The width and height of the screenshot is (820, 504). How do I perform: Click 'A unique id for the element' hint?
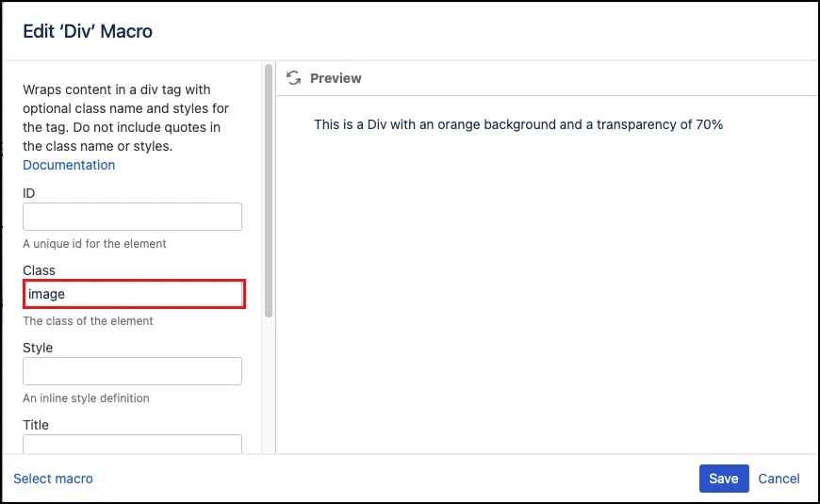(x=94, y=244)
